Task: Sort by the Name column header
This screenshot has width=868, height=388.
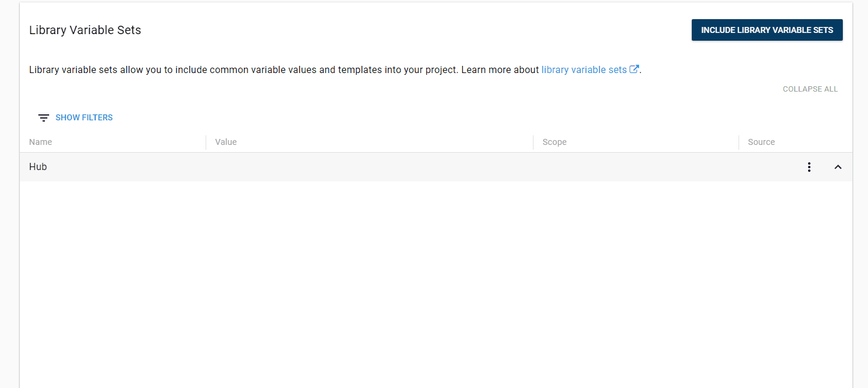Action: (x=40, y=142)
